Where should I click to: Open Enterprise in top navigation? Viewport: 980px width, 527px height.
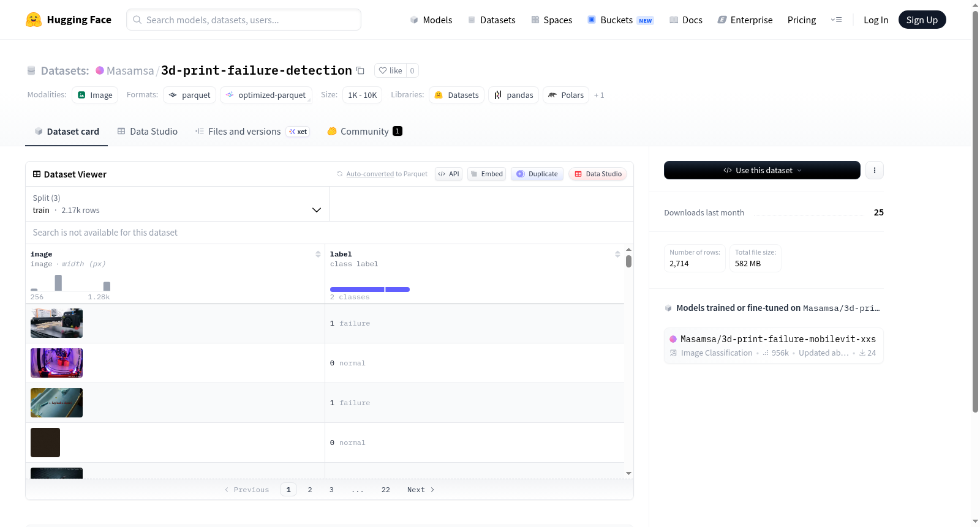point(745,20)
